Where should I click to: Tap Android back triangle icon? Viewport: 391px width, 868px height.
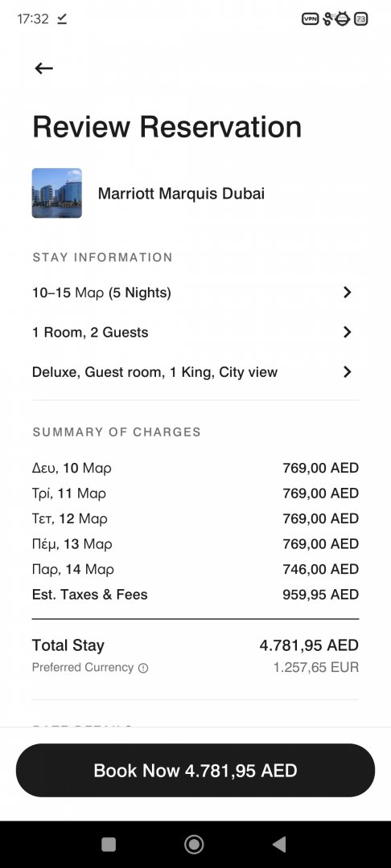[x=279, y=844]
